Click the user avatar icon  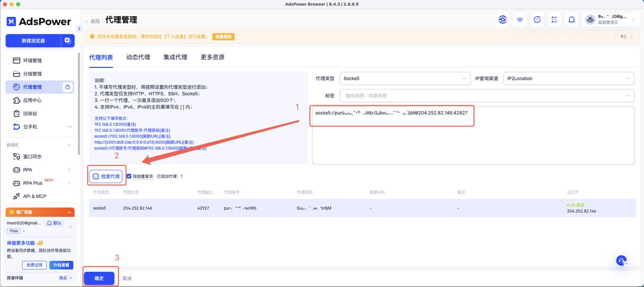point(590,20)
